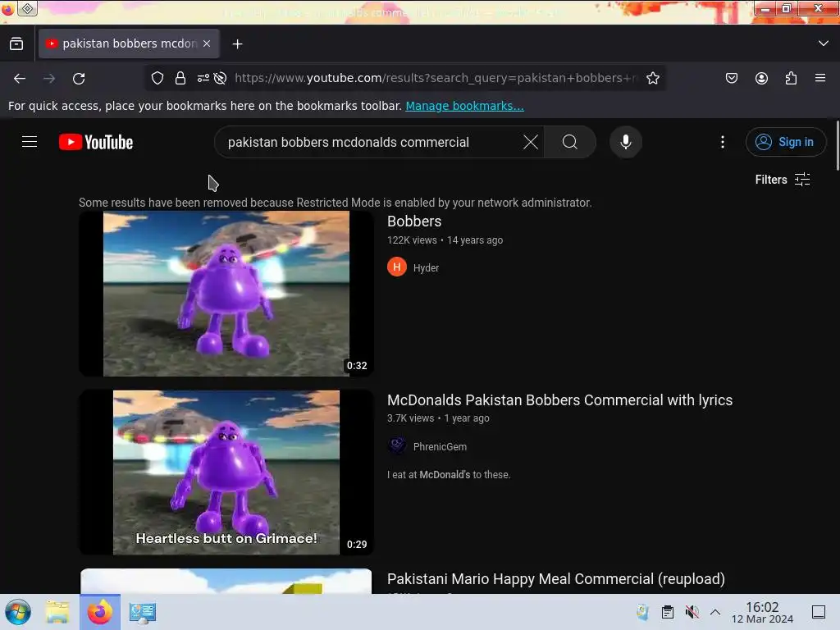Start voice search with microphone
Image resolution: width=840 pixels, height=630 pixels.
tap(626, 142)
